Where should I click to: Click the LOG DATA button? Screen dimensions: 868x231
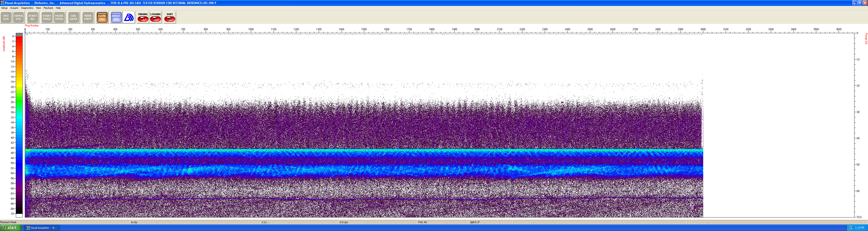(73, 17)
